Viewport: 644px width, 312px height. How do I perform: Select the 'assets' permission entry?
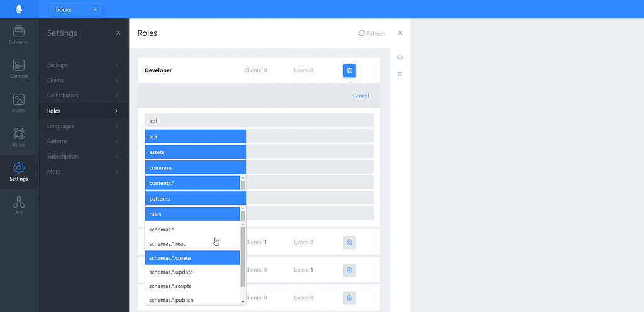(195, 152)
